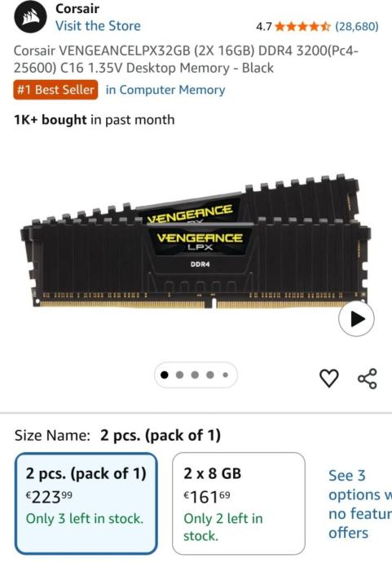Tap the Corsair sails logo icon
The image size is (392, 563).
pos(30,17)
